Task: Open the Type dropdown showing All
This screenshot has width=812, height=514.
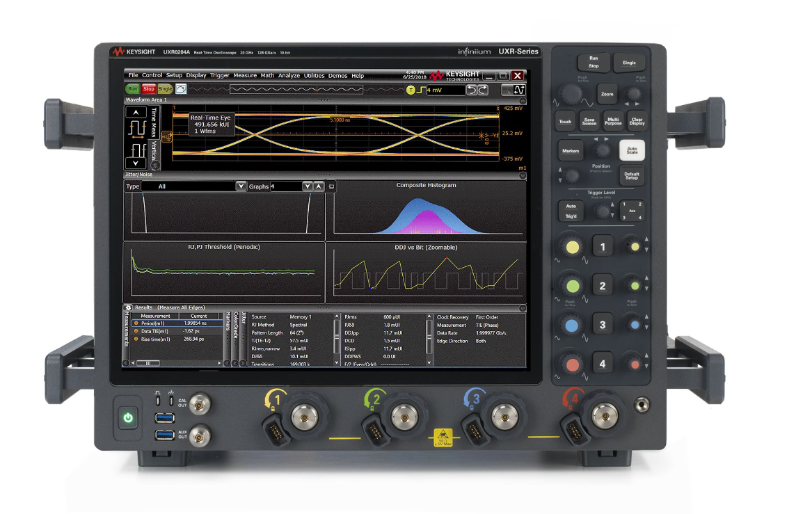Action: coord(240,186)
